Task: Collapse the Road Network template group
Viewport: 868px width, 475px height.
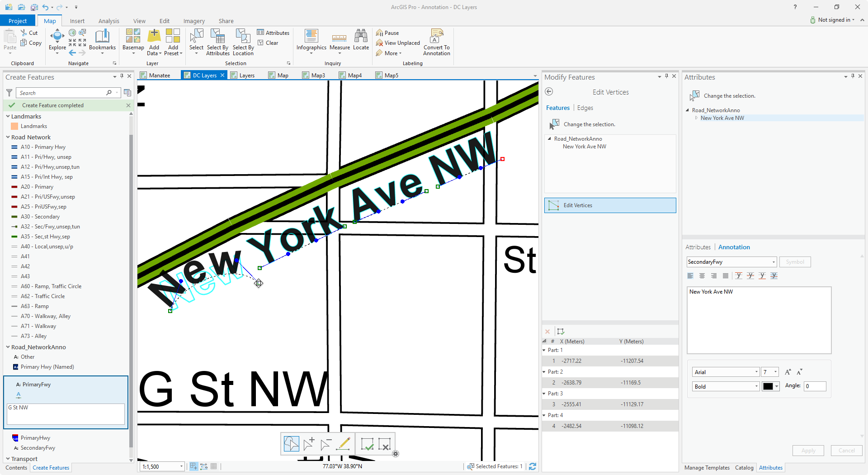Action: [x=8, y=137]
